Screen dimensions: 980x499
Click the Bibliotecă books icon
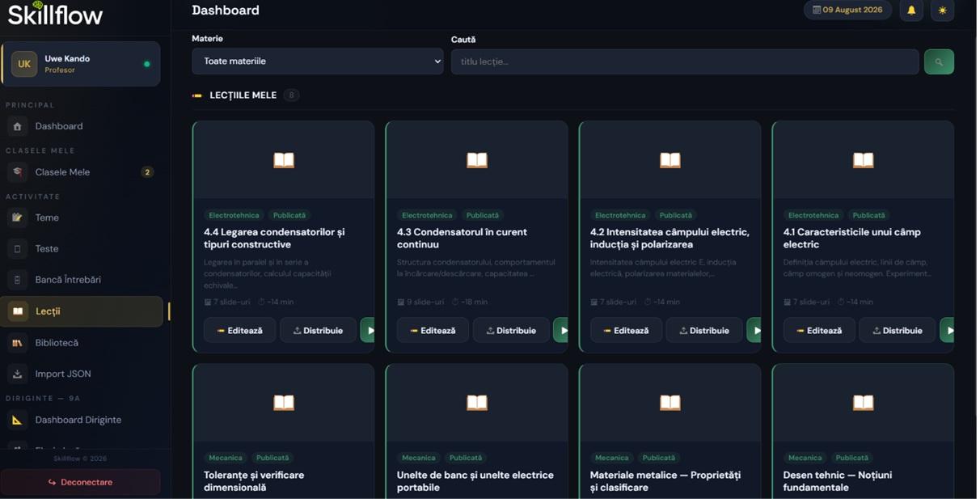coord(18,344)
